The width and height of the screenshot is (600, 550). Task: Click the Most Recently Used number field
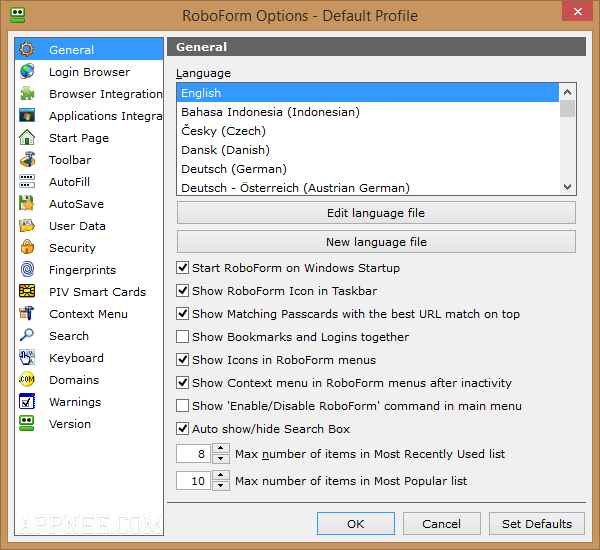click(193, 454)
